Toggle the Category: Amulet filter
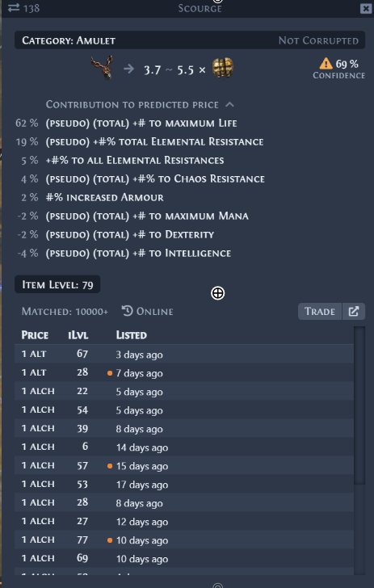 click(x=69, y=40)
